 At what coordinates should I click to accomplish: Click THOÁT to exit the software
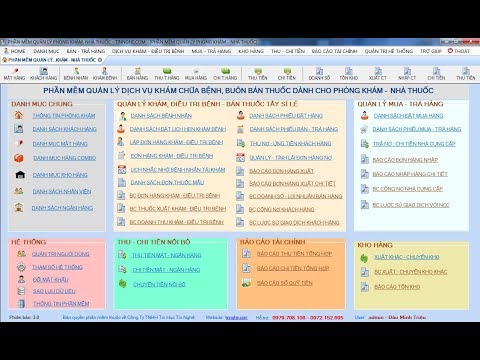[x=459, y=51]
